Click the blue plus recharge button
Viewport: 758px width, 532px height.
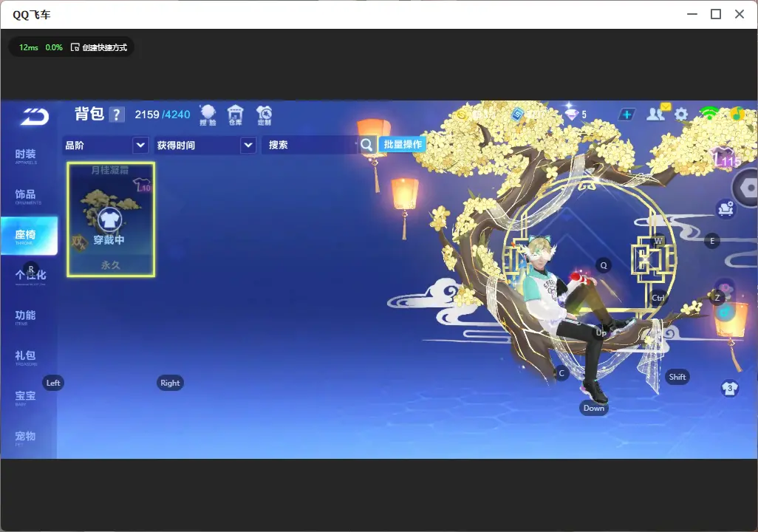pyautogui.click(x=626, y=115)
